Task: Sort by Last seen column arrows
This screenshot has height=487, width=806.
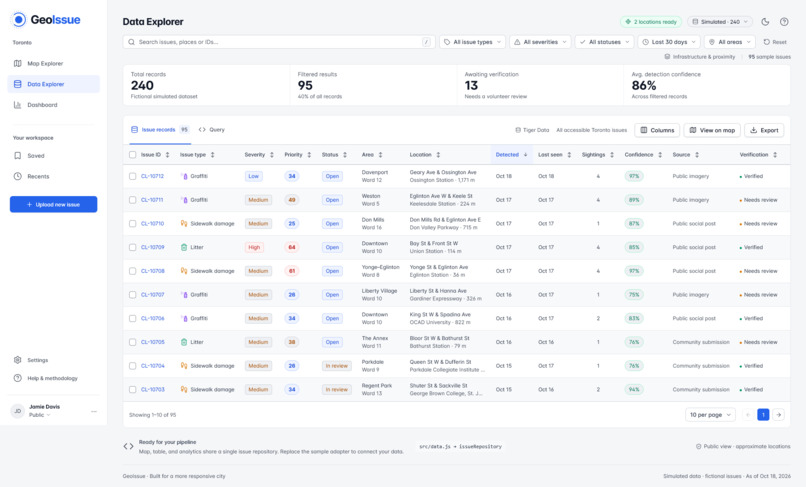Action: tap(569, 155)
